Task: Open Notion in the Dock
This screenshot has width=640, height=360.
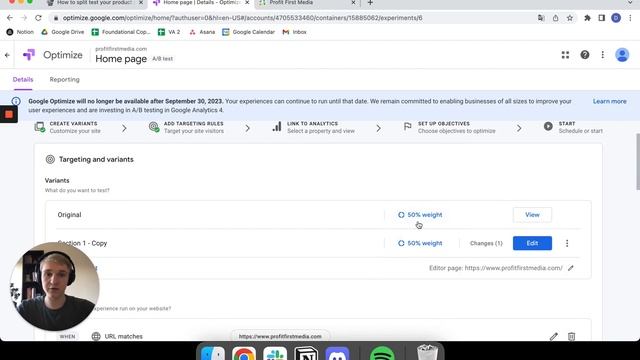Action: [x=306, y=353]
